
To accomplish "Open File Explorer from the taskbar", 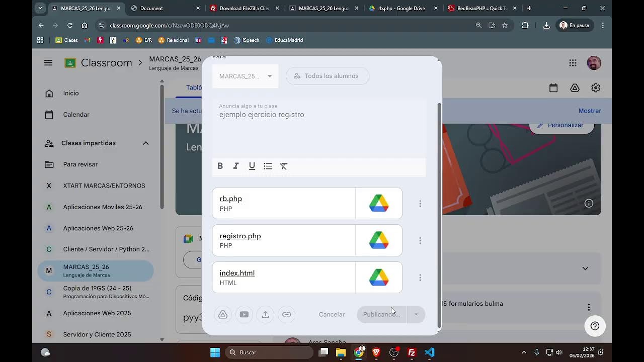I will [341, 352].
